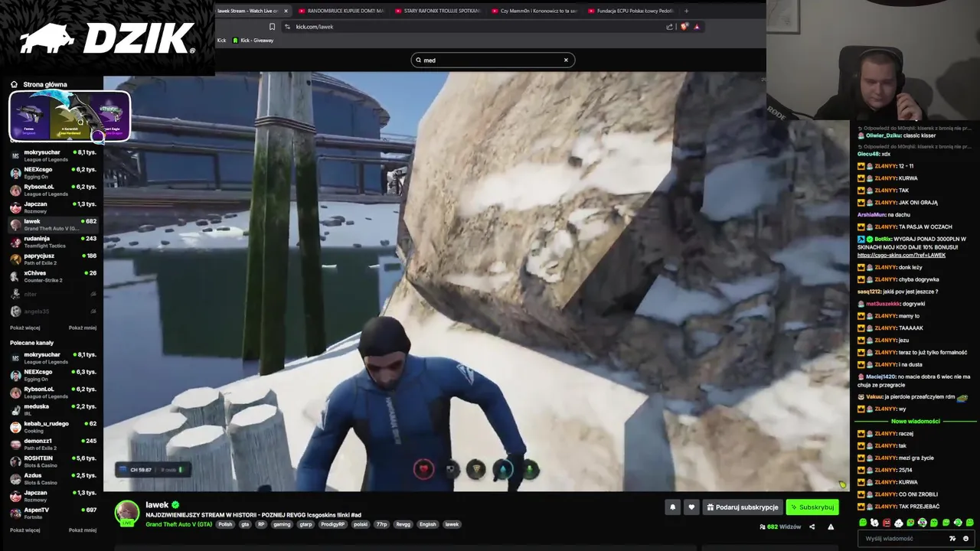Switch to the Fundacja ECPU Polska tab
This screenshot has width=980, height=551.
(630, 11)
